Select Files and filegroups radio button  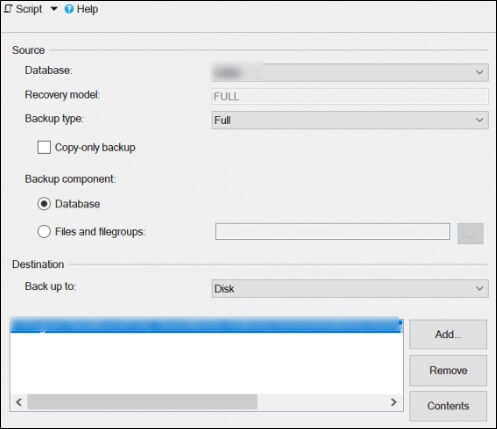coord(44,231)
